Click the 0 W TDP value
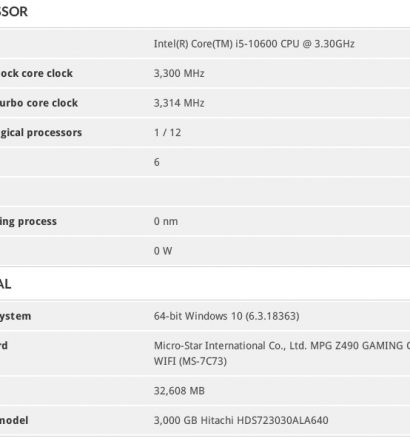 163,251
